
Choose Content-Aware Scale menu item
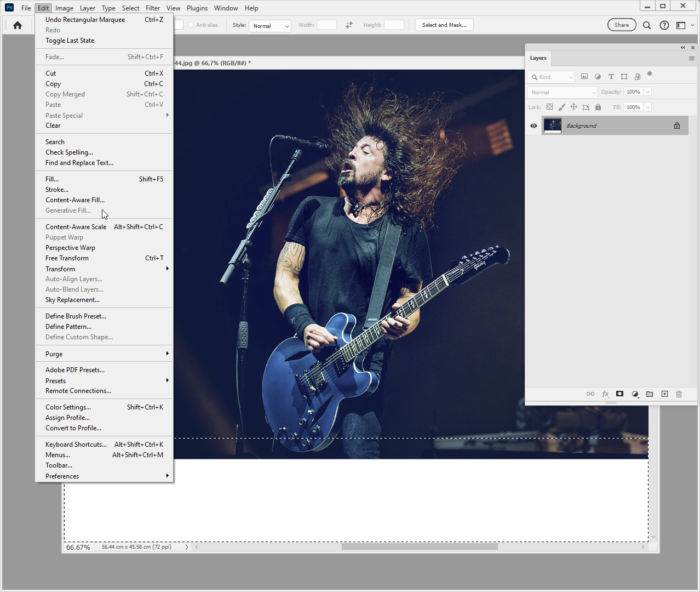pos(104,227)
